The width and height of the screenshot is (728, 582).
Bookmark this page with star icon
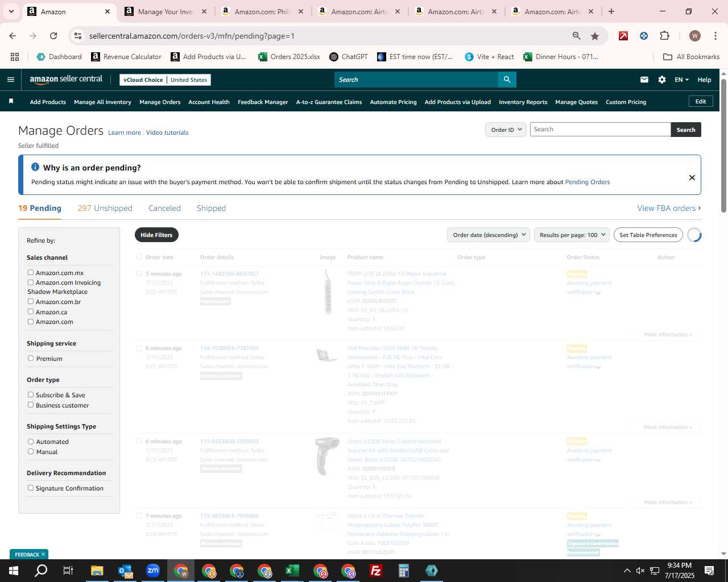(595, 36)
